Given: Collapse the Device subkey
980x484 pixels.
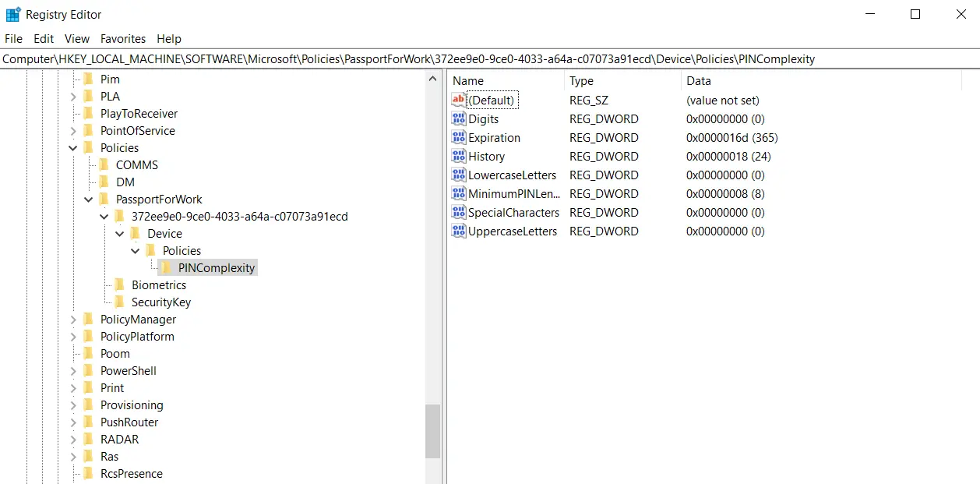Looking at the screenshot, I should pyautogui.click(x=119, y=233).
